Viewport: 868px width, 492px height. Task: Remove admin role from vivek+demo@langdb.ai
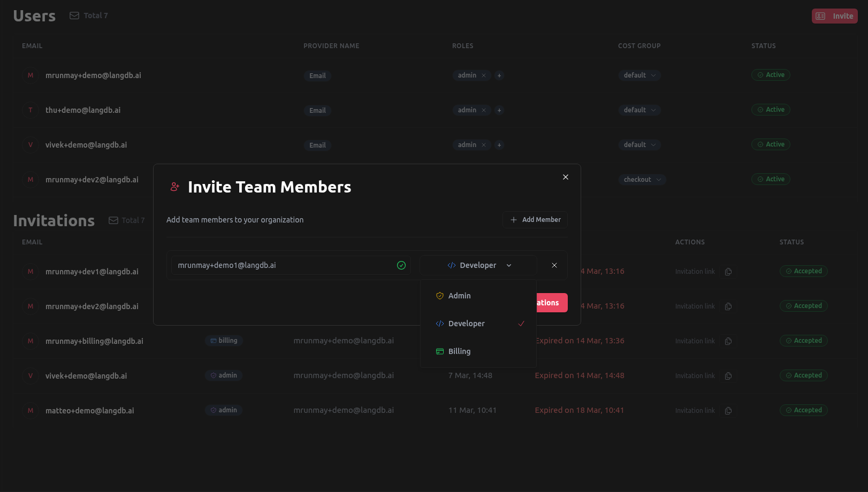pos(484,145)
